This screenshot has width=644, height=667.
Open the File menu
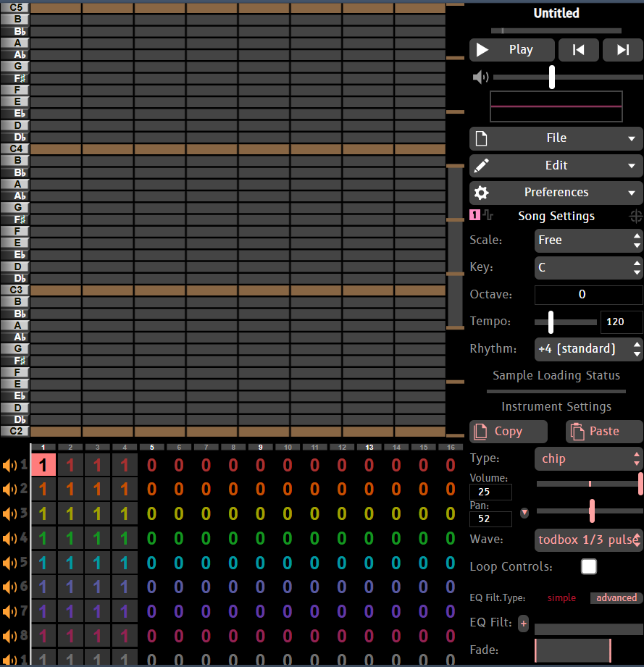coord(556,138)
